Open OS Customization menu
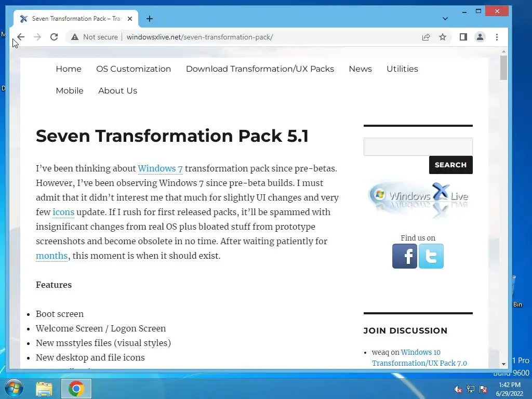This screenshot has height=399, width=532. pos(134,69)
